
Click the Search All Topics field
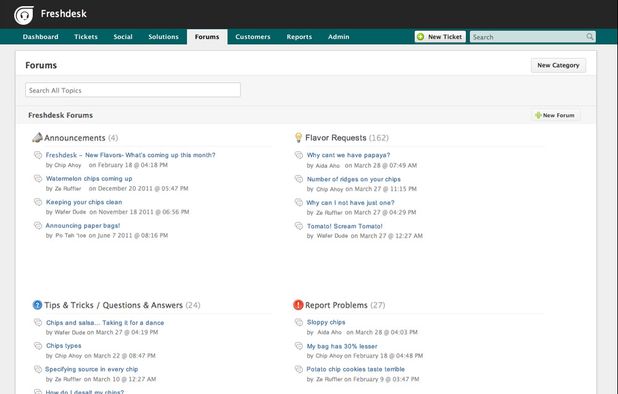(133, 90)
